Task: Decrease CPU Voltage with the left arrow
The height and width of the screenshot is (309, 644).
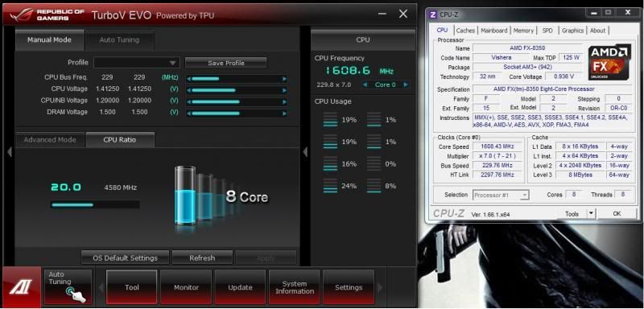Action: point(189,90)
